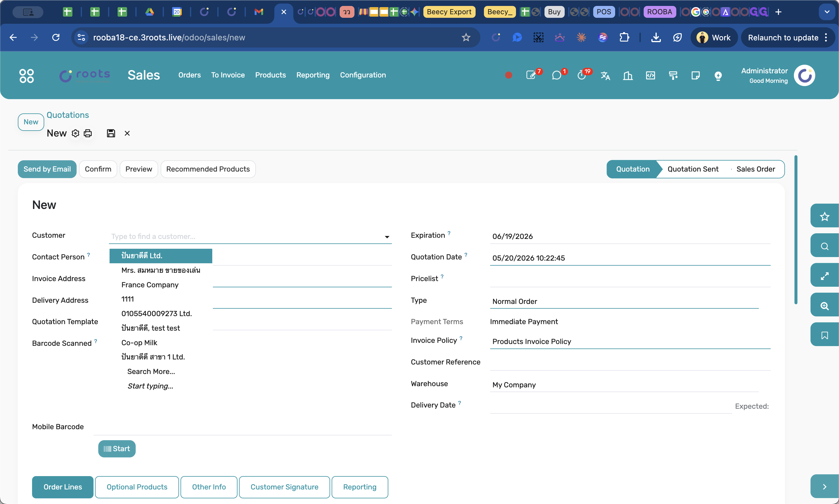This screenshot has height=504, width=839.
Task: Bookmark this page with browser star icon
Action: pos(466,37)
